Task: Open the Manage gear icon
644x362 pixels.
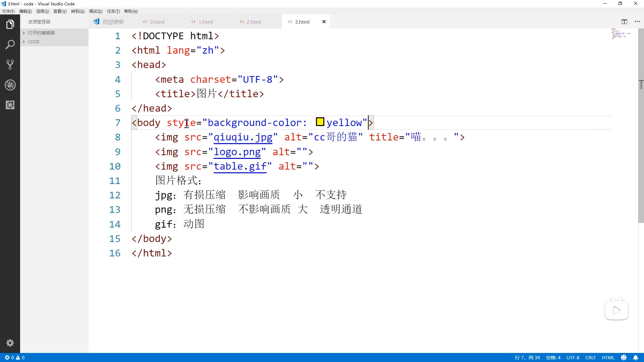Action: [x=10, y=343]
